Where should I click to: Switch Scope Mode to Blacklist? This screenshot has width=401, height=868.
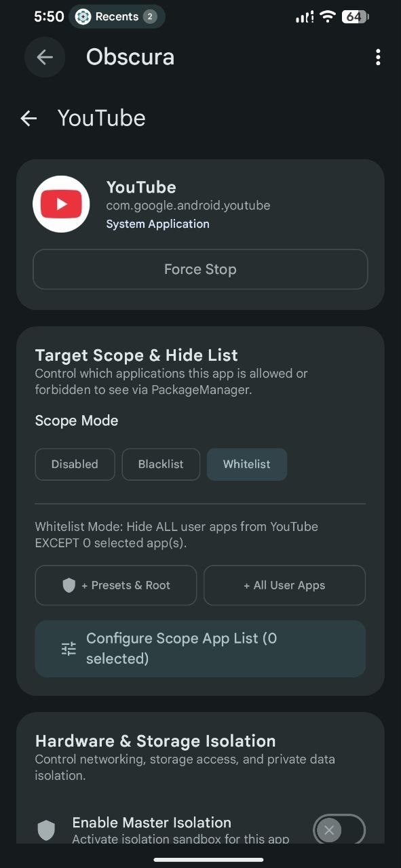[161, 465]
